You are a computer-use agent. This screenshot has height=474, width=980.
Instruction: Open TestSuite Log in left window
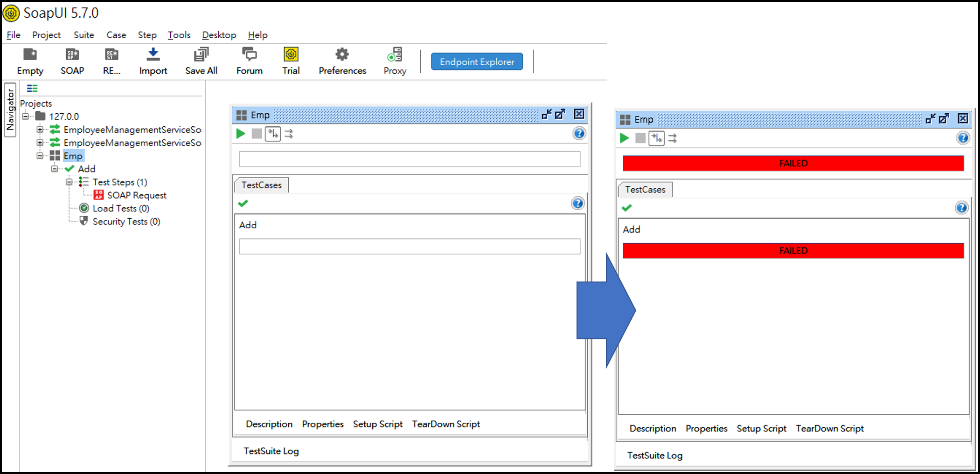[271, 451]
